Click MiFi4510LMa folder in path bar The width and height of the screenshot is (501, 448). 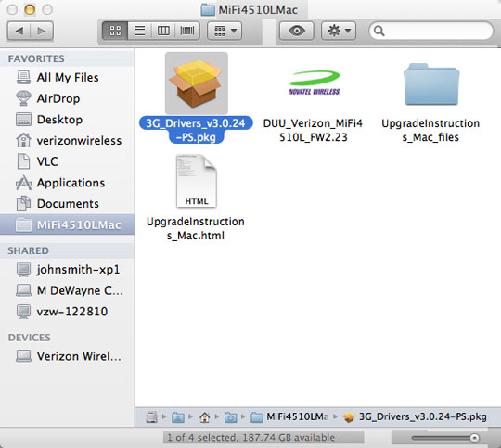tap(289, 416)
